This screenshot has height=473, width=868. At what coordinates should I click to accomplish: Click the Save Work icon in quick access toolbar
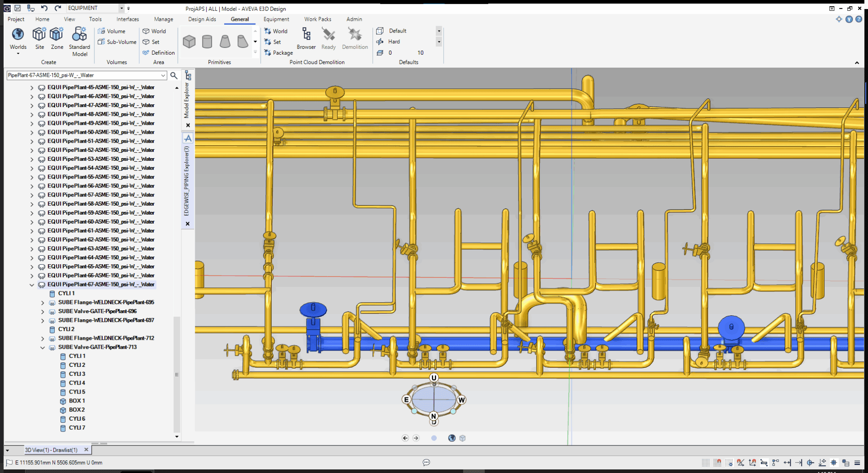coord(17,8)
